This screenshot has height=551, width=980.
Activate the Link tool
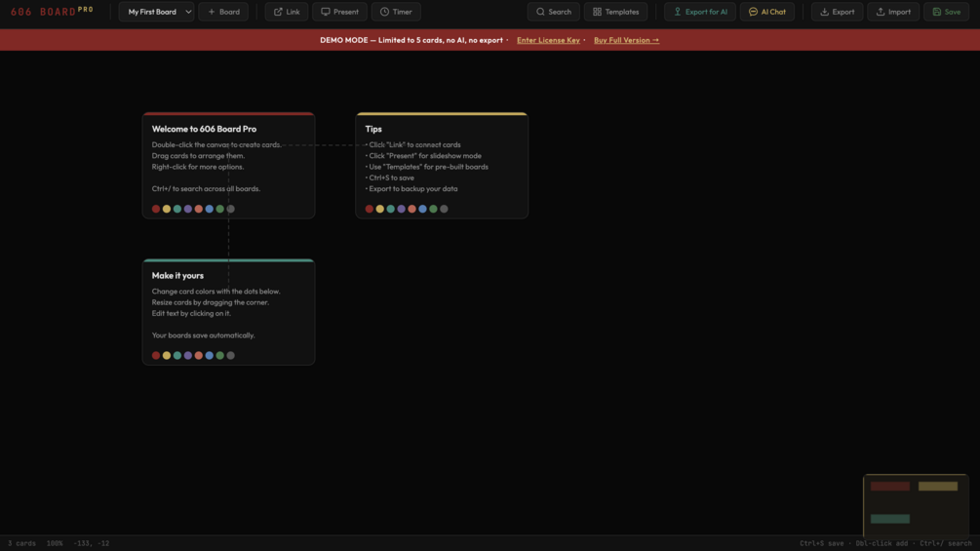point(287,12)
